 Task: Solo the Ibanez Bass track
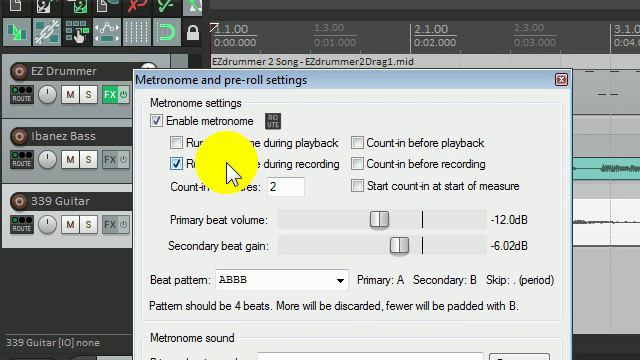click(x=88, y=160)
